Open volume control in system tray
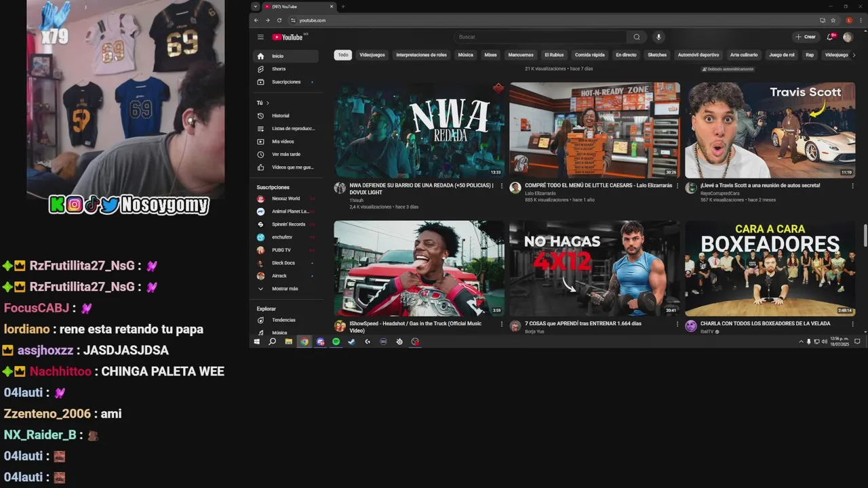 click(x=824, y=342)
